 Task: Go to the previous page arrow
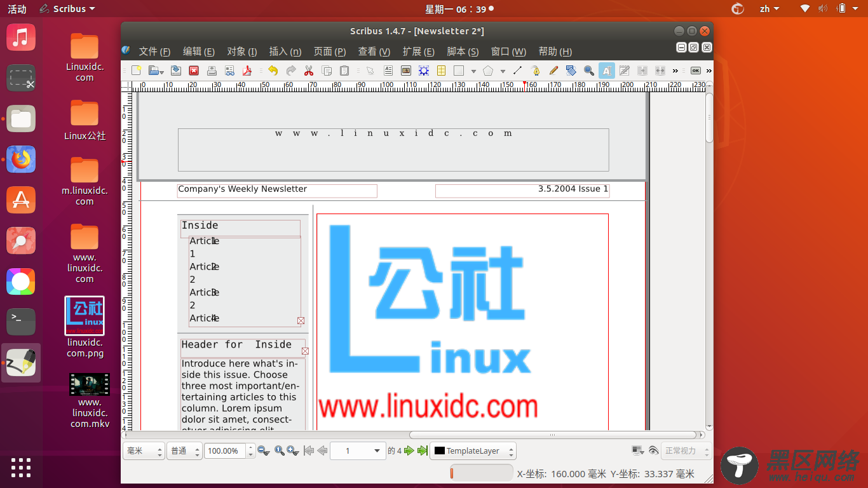pyautogui.click(x=322, y=451)
